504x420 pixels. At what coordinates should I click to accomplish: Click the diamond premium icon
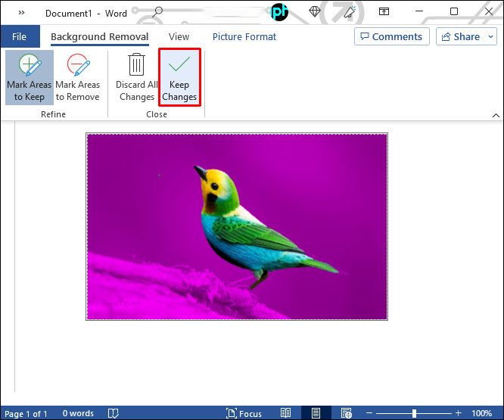pyautogui.click(x=315, y=12)
